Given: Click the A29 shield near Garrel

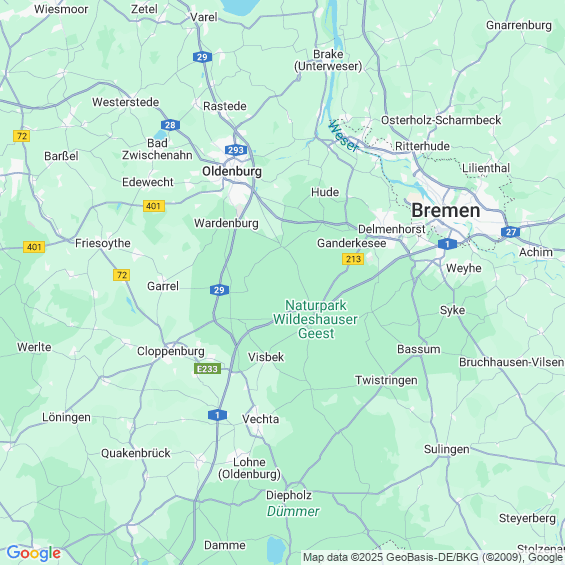Looking at the screenshot, I should click(219, 290).
